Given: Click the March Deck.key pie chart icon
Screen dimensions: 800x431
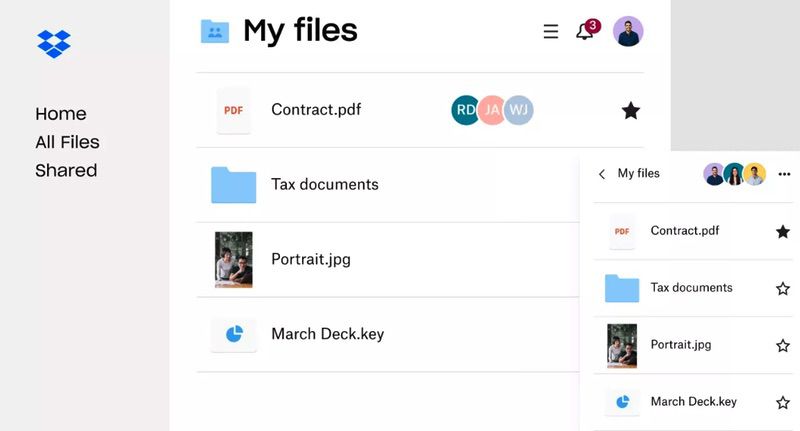Looking at the screenshot, I should pos(234,334).
